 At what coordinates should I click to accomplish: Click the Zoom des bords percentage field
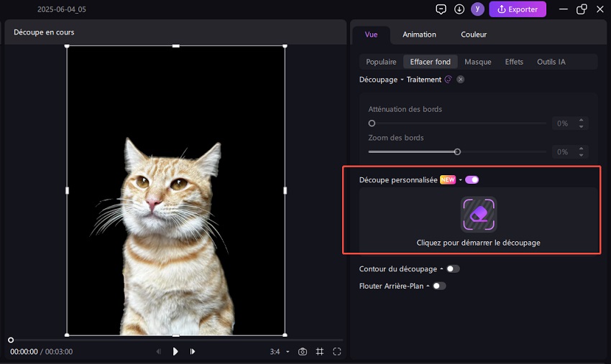pyautogui.click(x=563, y=151)
